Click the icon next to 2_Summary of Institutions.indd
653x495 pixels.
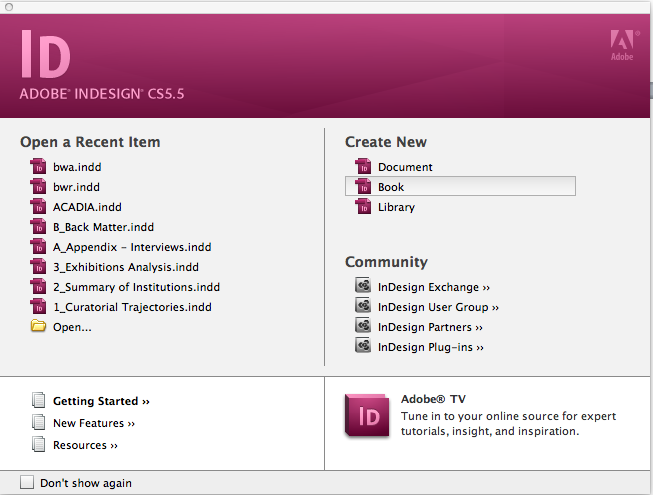pos(38,286)
